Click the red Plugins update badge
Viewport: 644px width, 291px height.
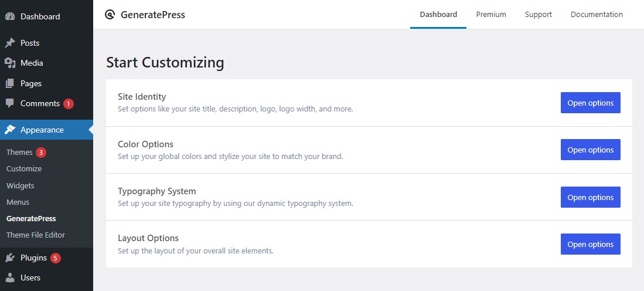[x=56, y=258]
